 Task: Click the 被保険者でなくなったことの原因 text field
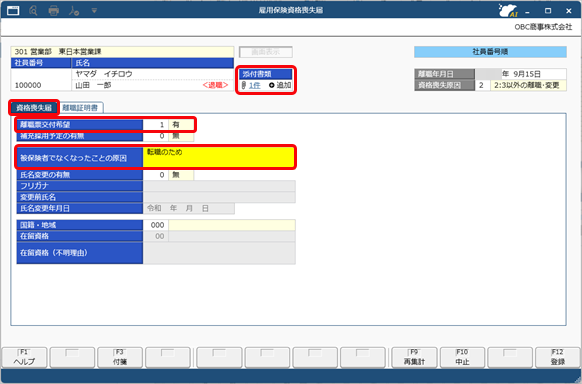click(x=219, y=158)
